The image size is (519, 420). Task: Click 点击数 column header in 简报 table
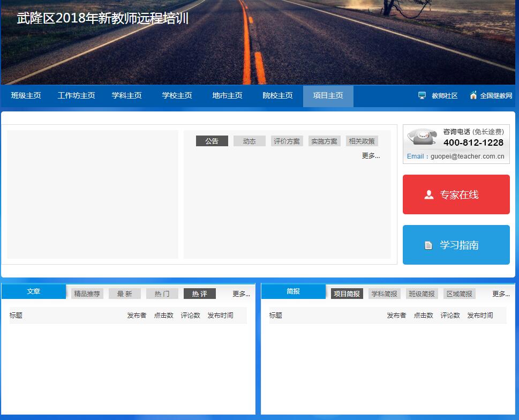click(x=423, y=316)
